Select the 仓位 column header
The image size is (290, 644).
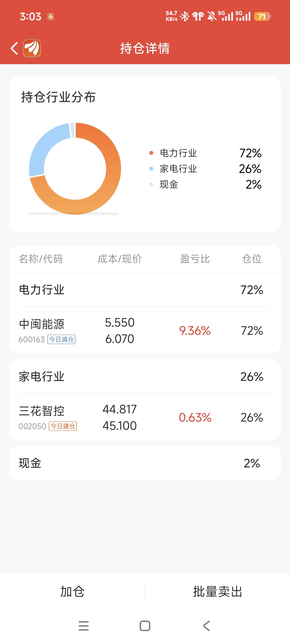pos(252,259)
